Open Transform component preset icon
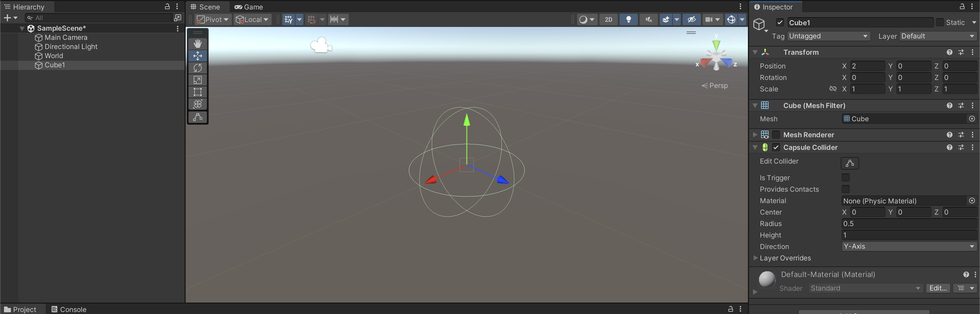Image resolution: width=980 pixels, height=314 pixels. [x=961, y=52]
